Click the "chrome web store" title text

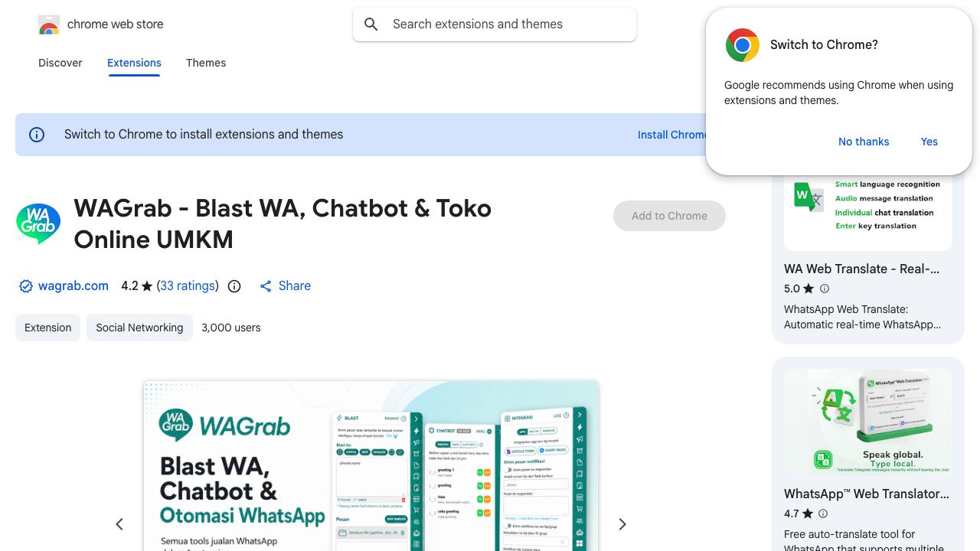click(116, 24)
